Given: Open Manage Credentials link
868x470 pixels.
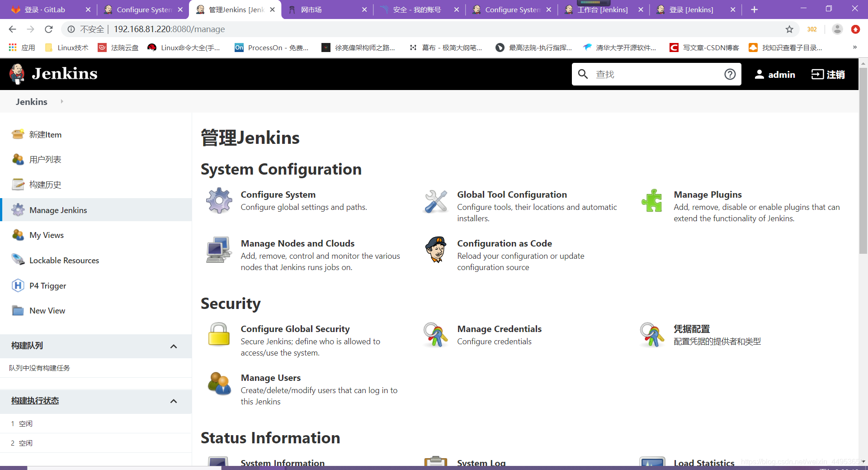Looking at the screenshot, I should coord(499,329).
